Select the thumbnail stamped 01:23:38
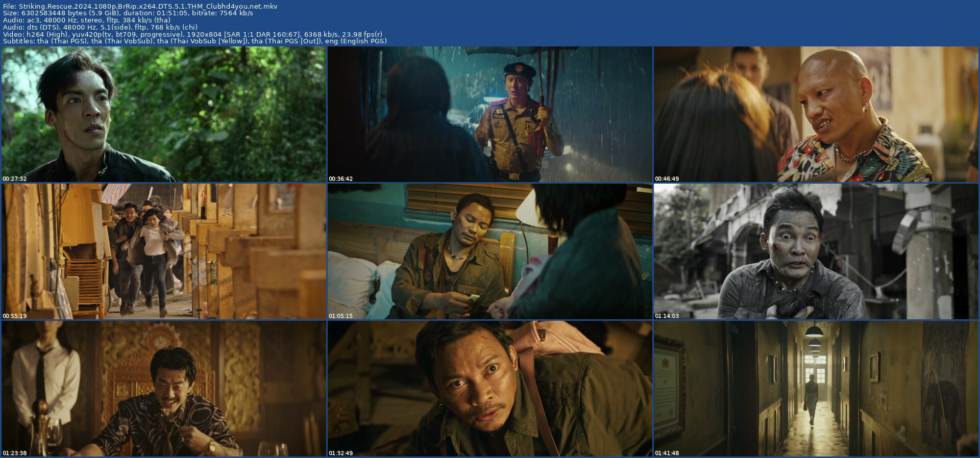 tap(164, 389)
